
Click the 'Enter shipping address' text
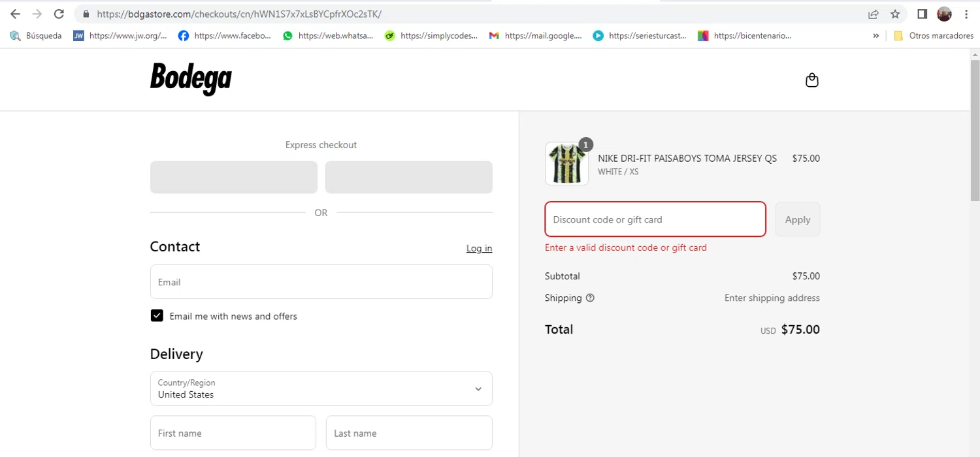772,298
